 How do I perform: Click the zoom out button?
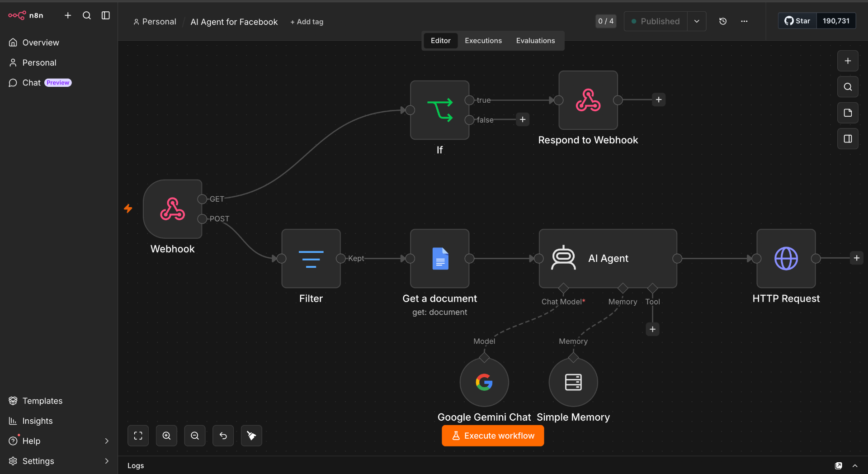pyautogui.click(x=195, y=436)
